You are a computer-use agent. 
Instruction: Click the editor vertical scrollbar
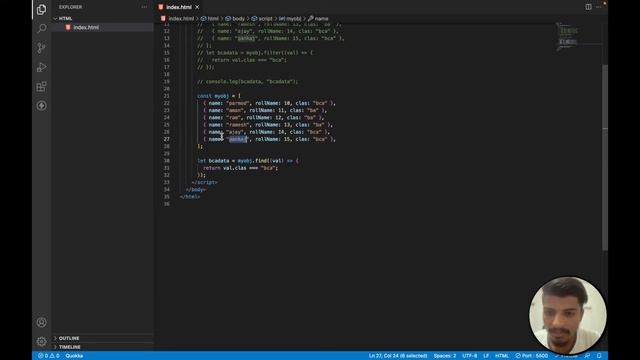click(605, 157)
